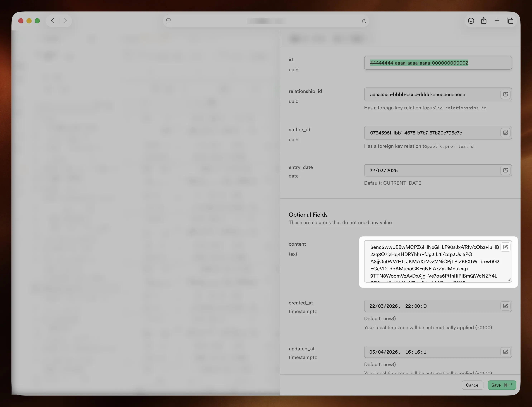
Task: Click the public.profiles.id reference text
Action: pyautogui.click(x=450, y=146)
